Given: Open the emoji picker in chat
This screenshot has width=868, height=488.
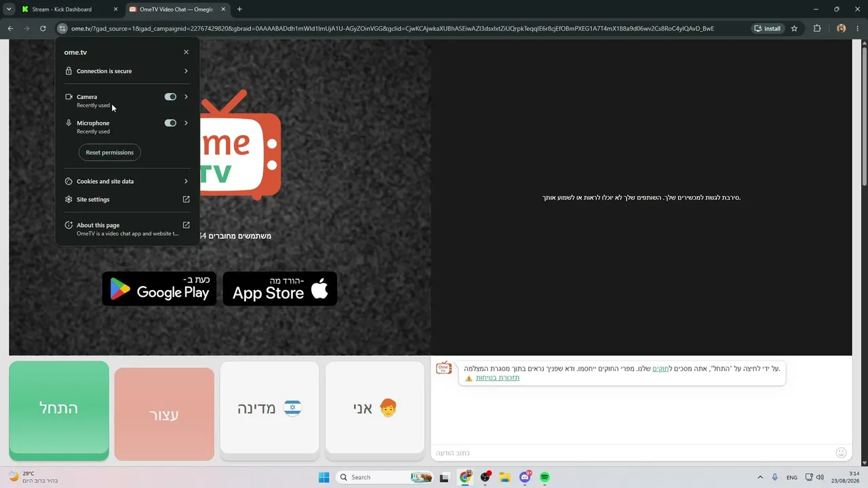Looking at the screenshot, I should pyautogui.click(x=841, y=453).
